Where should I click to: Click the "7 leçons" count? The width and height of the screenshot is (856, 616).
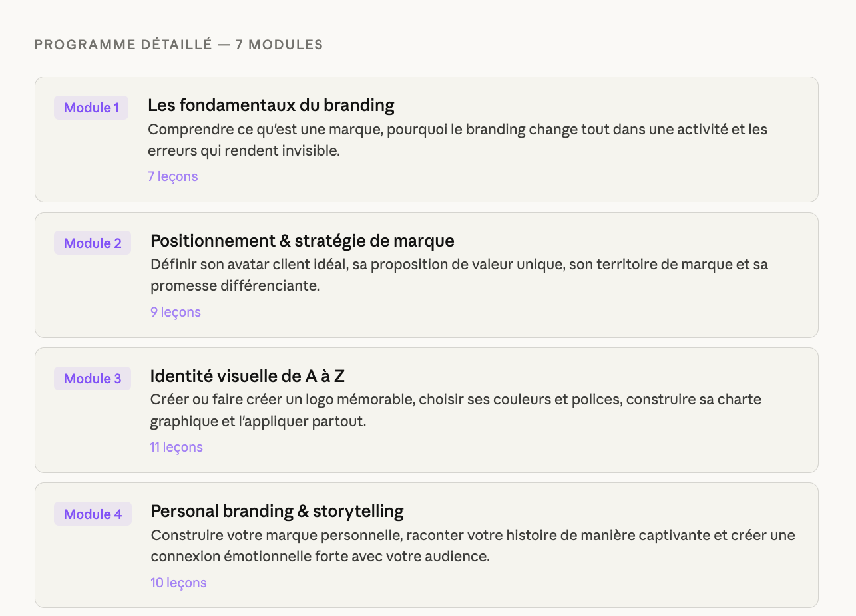click(172, 176)
